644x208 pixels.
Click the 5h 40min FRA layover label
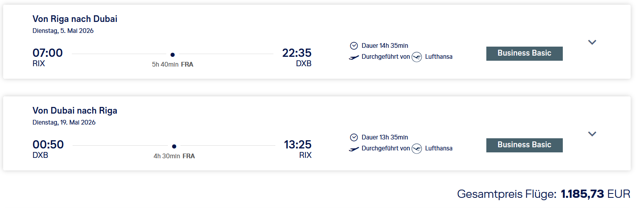pyautogui.click(x=173, y=65)
